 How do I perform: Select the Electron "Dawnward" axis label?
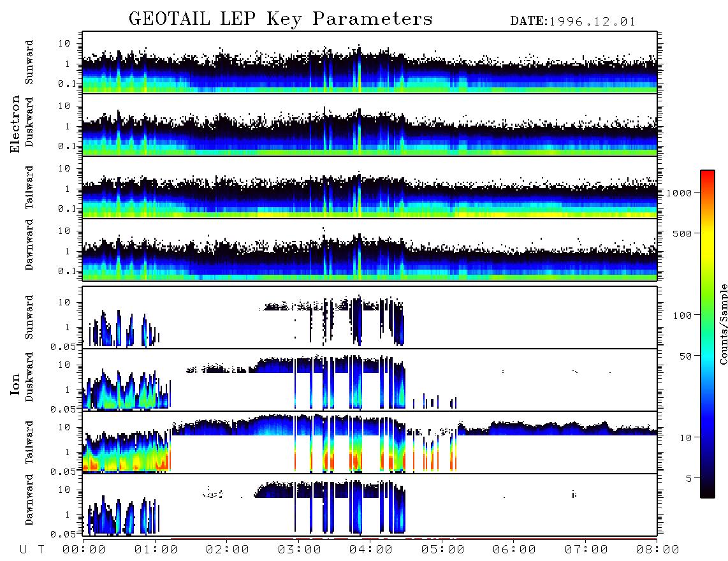click(29, 245)
